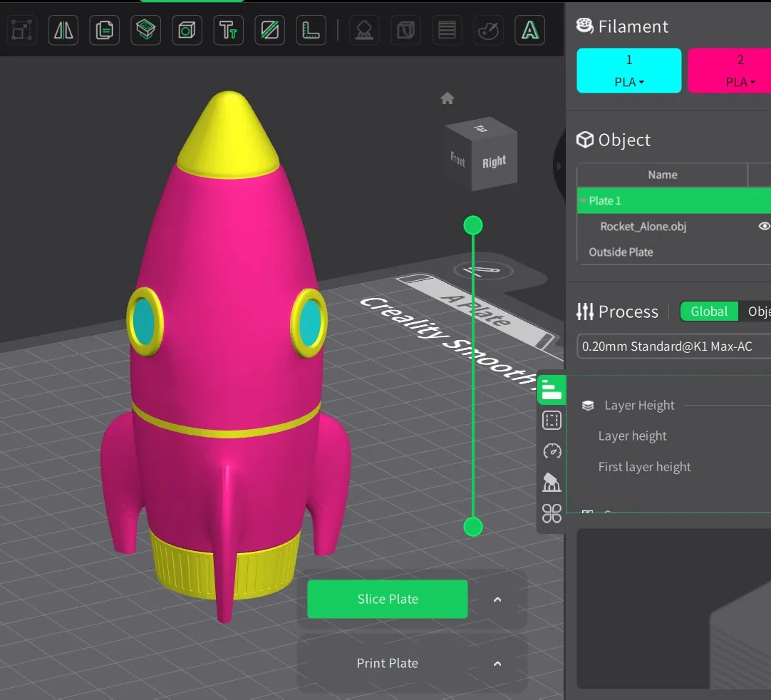
Task: Expand Print Plate options arrow
Action: click(497, 664)
